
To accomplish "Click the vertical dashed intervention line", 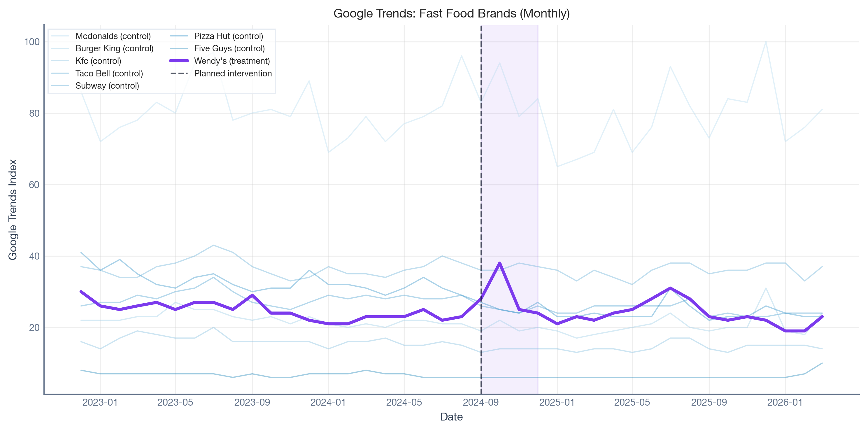I will pos(481,202).
